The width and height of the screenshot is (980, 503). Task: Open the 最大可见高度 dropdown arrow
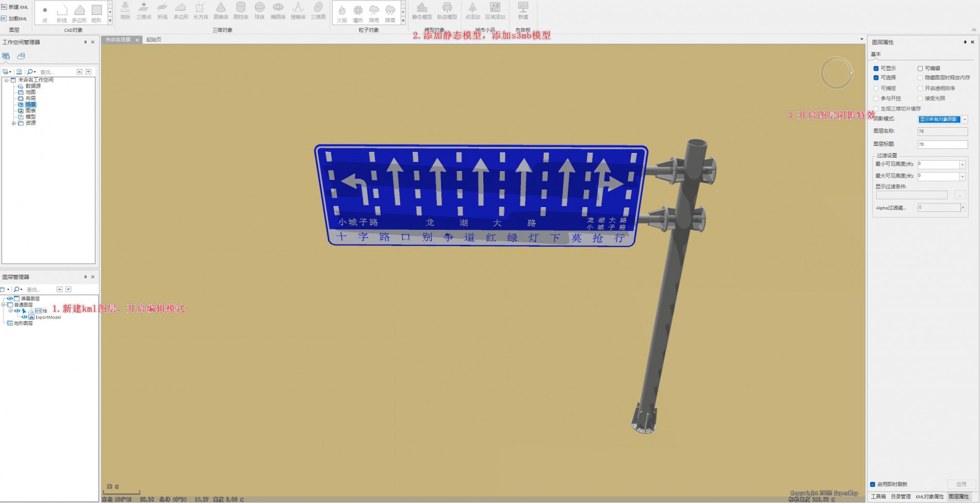coord(962,176)
